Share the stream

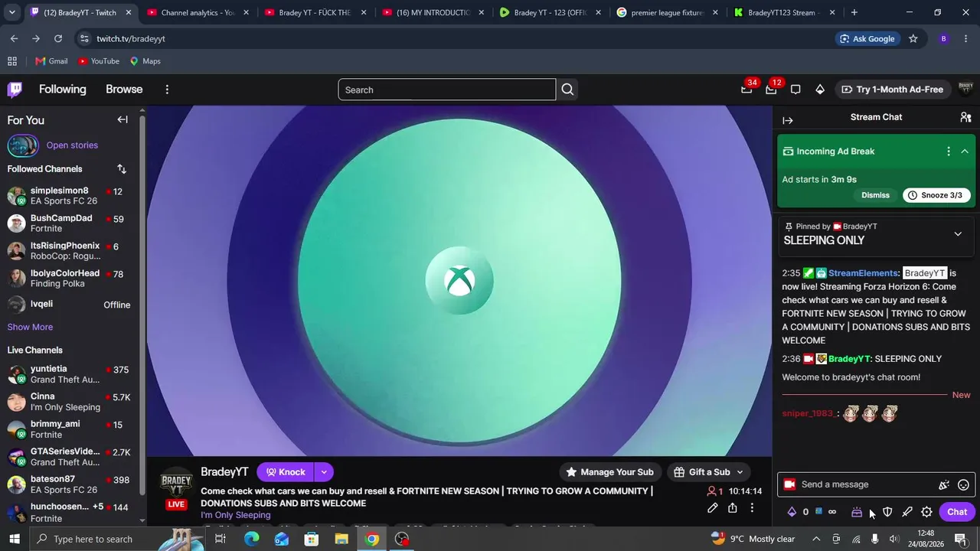[x=733, y=508]
